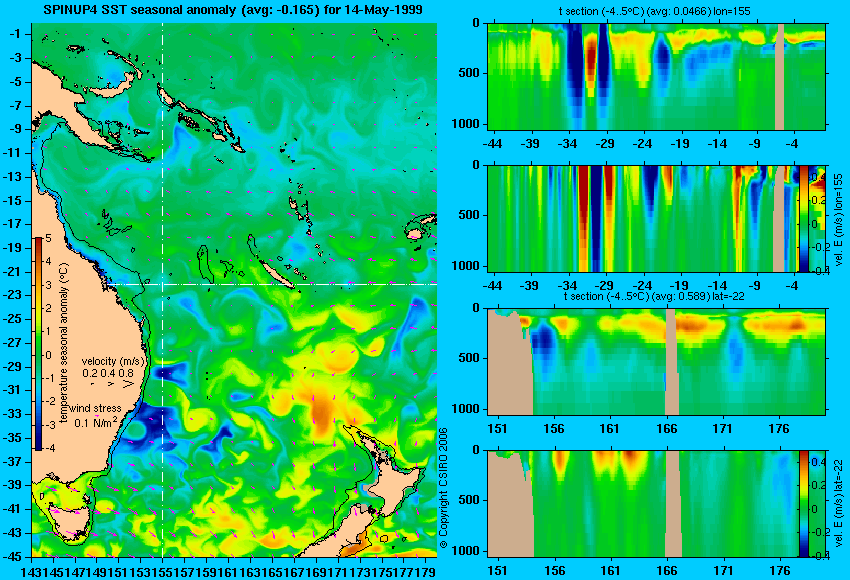Click the '0.2 0.4 0.8' velocity scale values
Screen dimensions: 850x580
tap(108, 373)
